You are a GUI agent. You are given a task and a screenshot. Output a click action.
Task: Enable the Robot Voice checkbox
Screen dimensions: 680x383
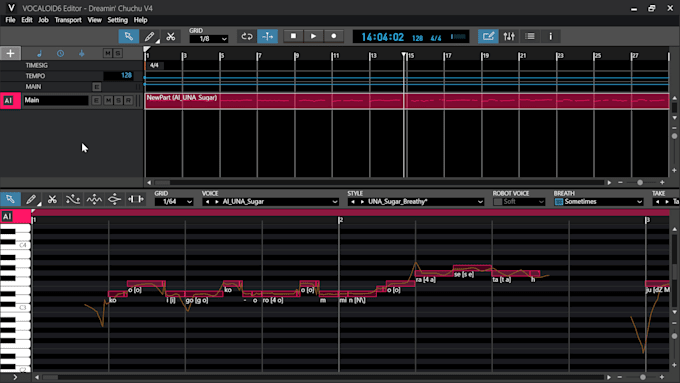pyautogui.click(x=497, y=202)
